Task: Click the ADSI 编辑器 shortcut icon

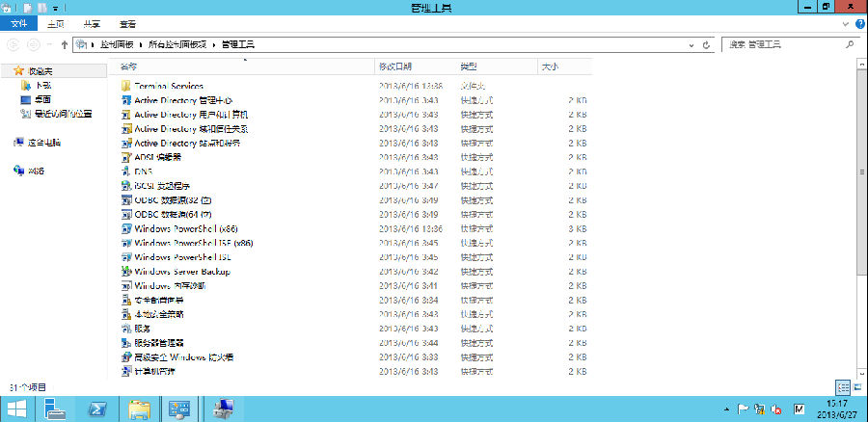Action: tap(125, 157)
